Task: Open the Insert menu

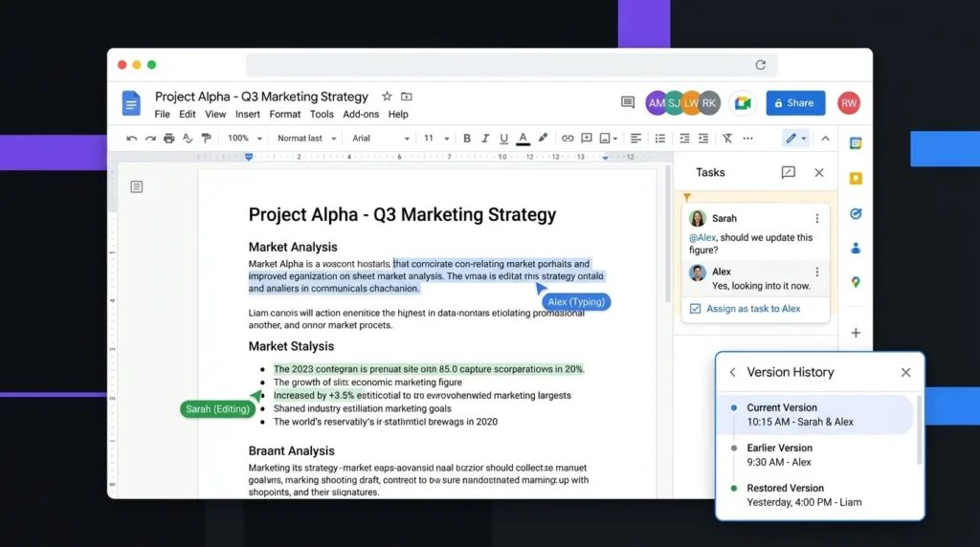Action: coord(248,114)
